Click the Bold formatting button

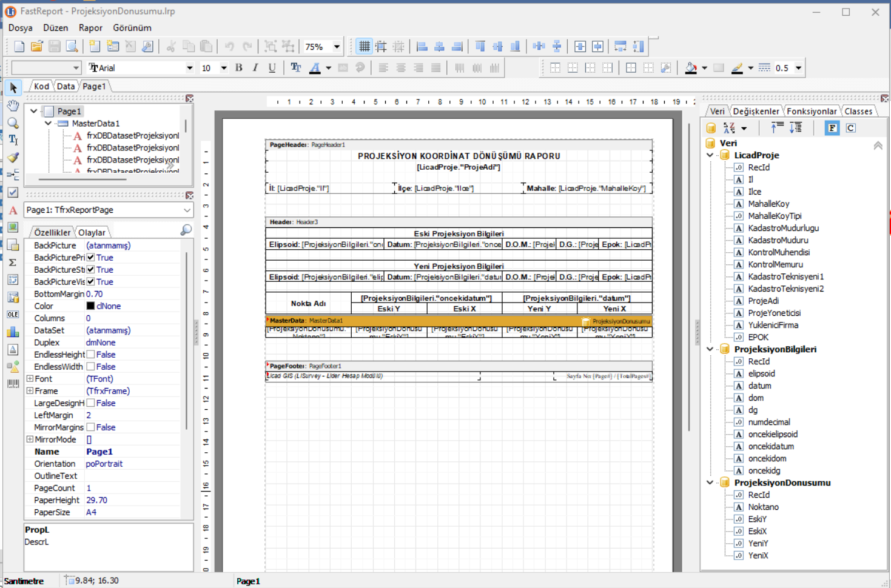click(x=239, y=68)
